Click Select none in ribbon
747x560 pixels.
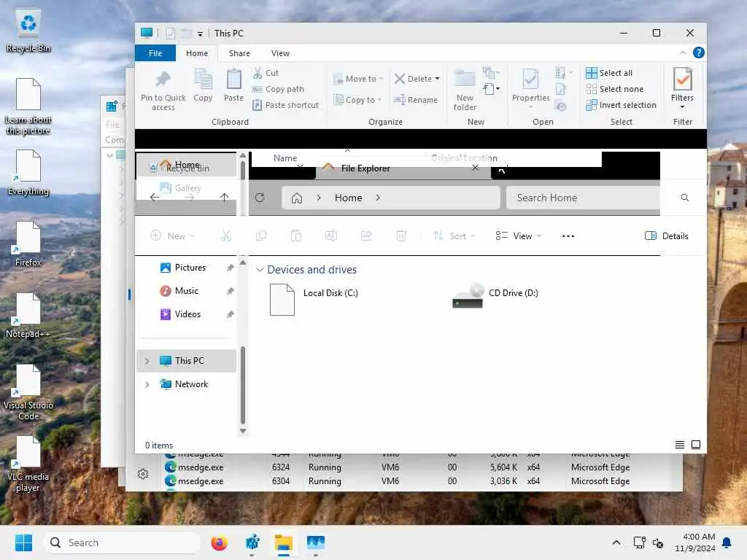pyautogui.click(x=614, y=89)
